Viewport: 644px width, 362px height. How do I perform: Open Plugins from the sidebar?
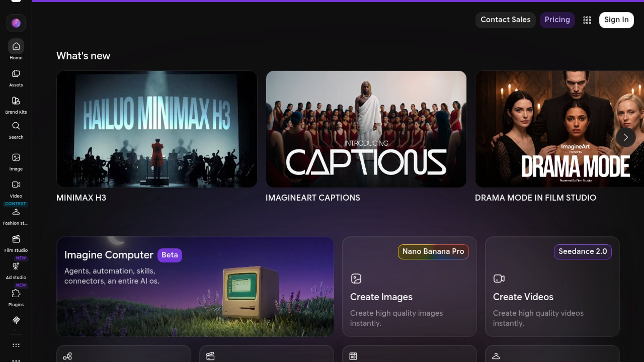[16, 298]
